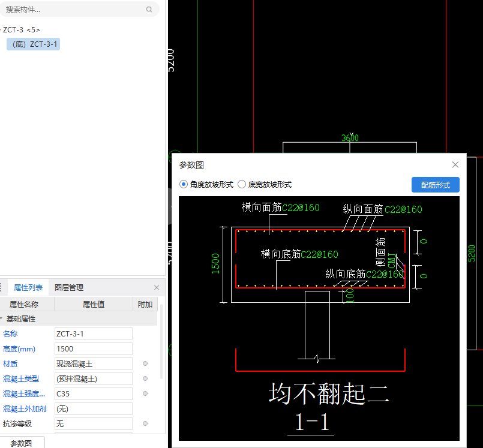Edit the 横向面筋 value C22@160

click(x=301, y=208)
